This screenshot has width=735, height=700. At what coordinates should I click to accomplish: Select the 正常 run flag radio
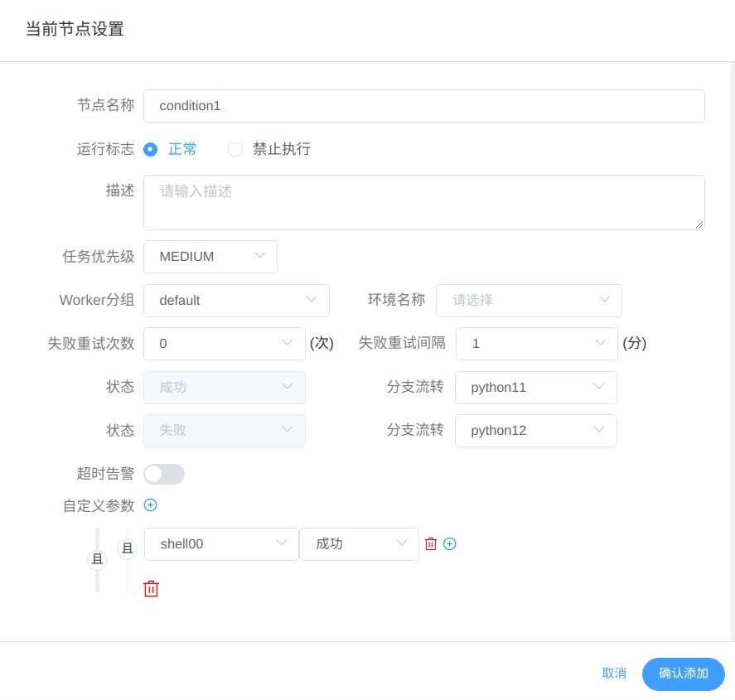(x=151, y=149)
